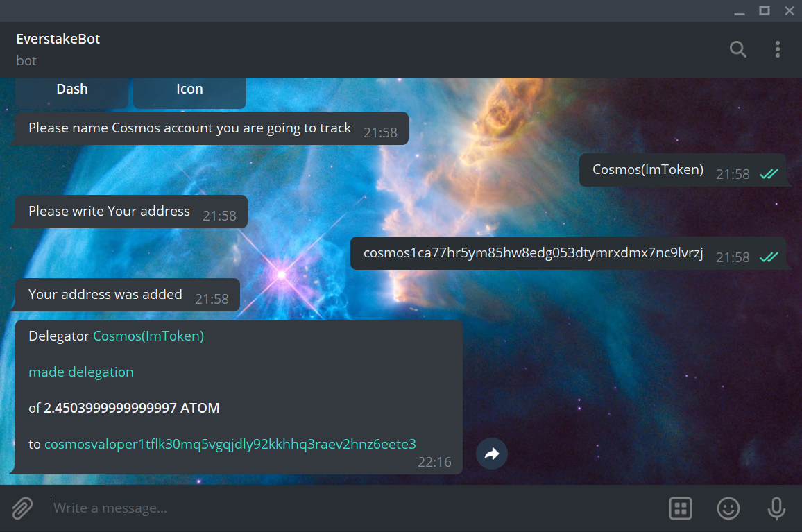Click read checkmarks on the cosmos address message
This screenshot has width=802, height=532.
point(769,257)
